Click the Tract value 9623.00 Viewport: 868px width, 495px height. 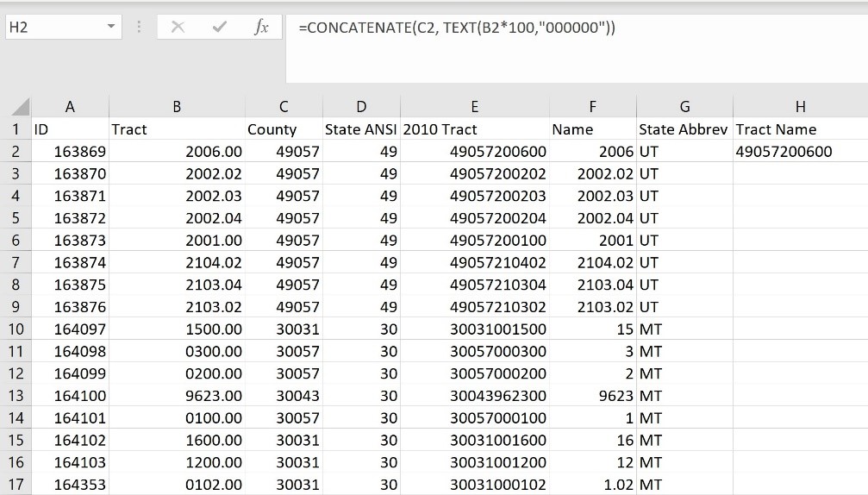coord(177,396)
